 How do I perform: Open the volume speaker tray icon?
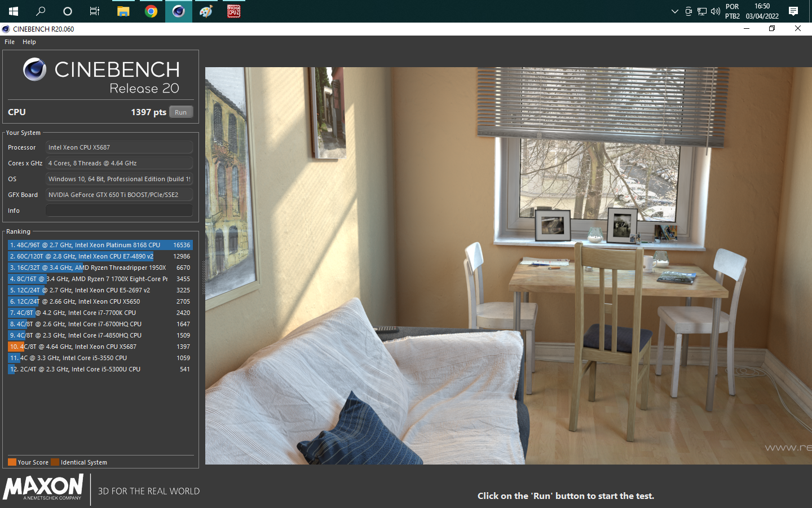(x=716, y=11)
